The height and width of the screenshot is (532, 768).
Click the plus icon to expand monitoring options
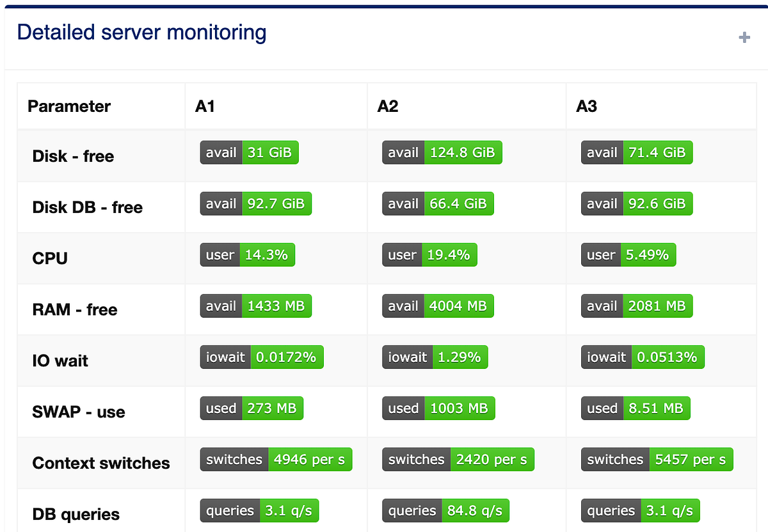[x=744, y=38]
